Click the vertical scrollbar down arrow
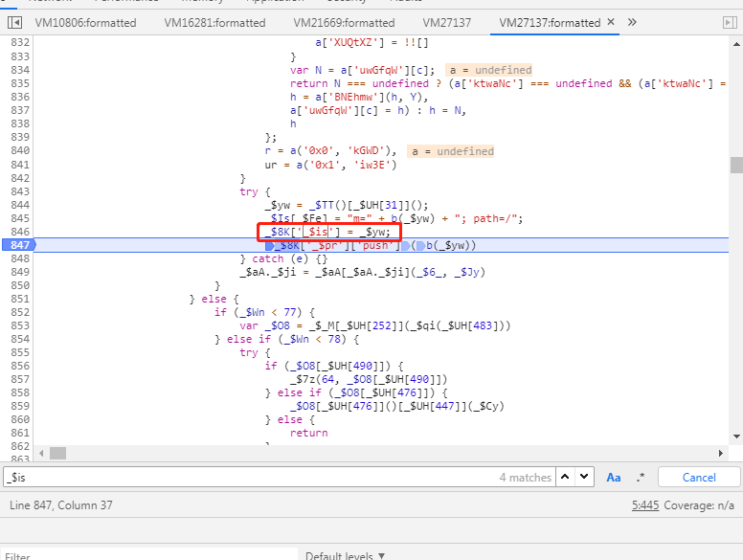 [736, 437]
